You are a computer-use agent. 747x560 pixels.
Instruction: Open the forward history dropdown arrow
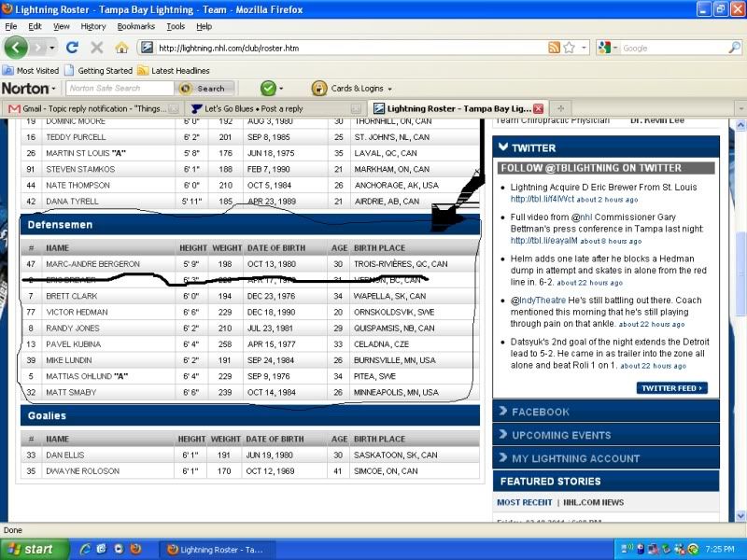click(x=52, y=48)
